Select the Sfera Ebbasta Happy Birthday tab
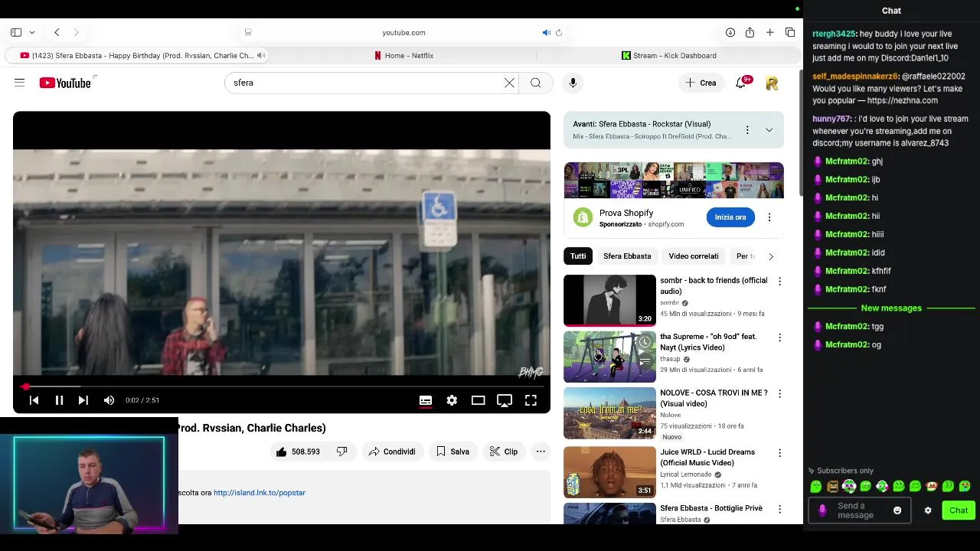Screen dimensions: 980x551 coord(137,55)
